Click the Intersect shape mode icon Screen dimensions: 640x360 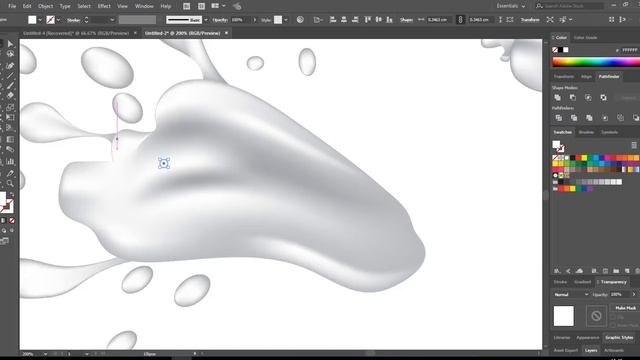pyautogui.click(x=588, y=98)
